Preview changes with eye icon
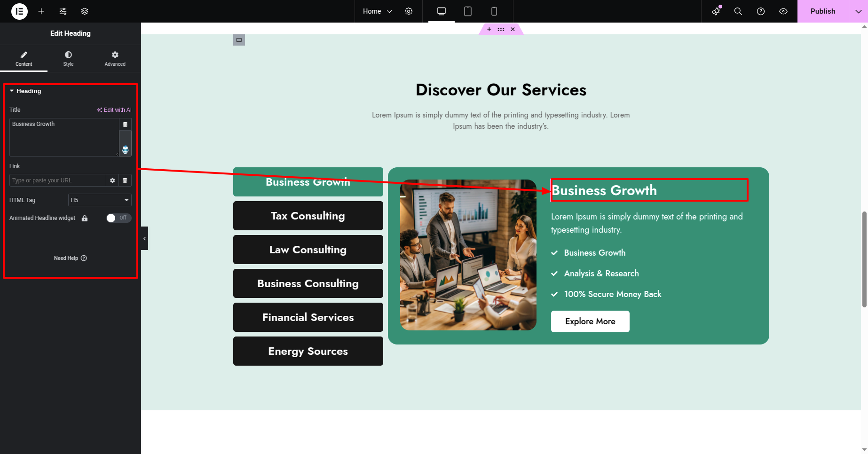The image size is (868, 454). [783, 11]
